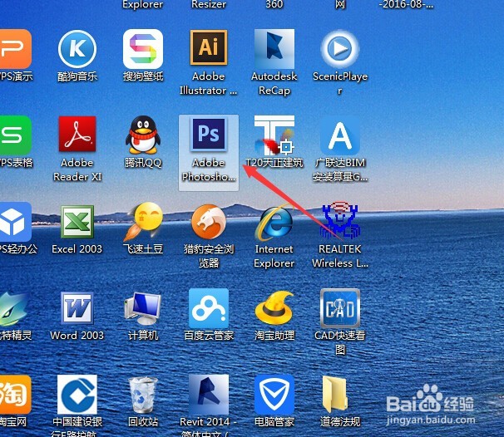Viewport: 504px width, 437px height.
Task: Click the 'CAD快速看图' label text
Action: coord(340,342)
